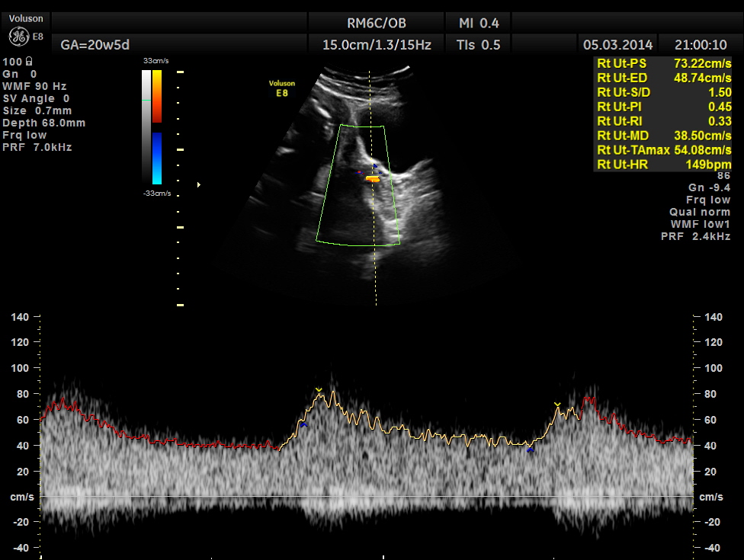Click the red-blue color Doppler velocity scale bar

pos(156,127)
